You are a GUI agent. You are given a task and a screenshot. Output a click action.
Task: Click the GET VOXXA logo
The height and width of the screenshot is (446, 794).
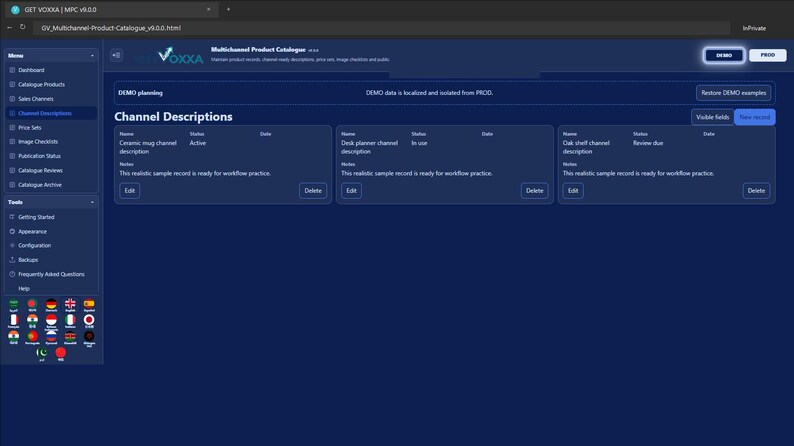tap(170, 56)
